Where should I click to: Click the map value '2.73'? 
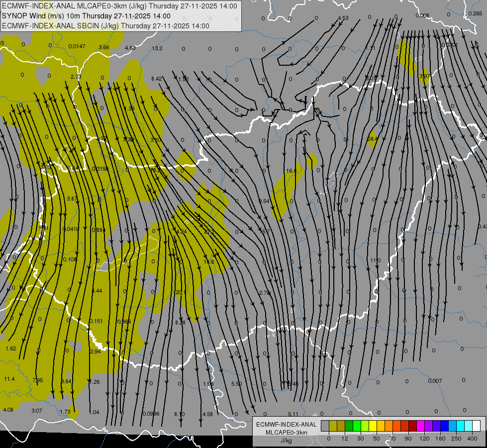tap(76, 77)
